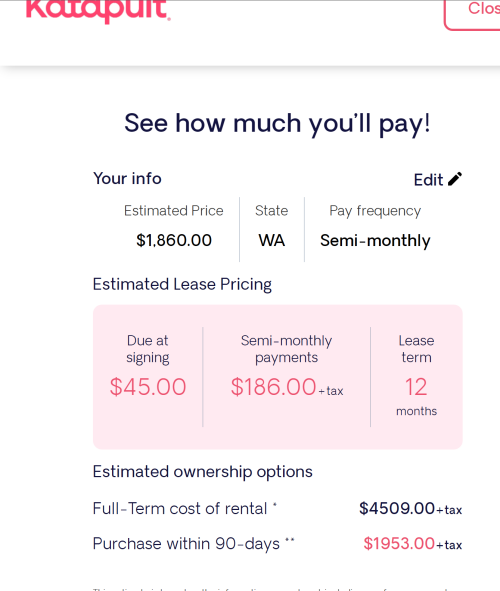500x591 pixels.
Task: Click the $186.00 semi-monthly payment amount
Action: point(273,387)
